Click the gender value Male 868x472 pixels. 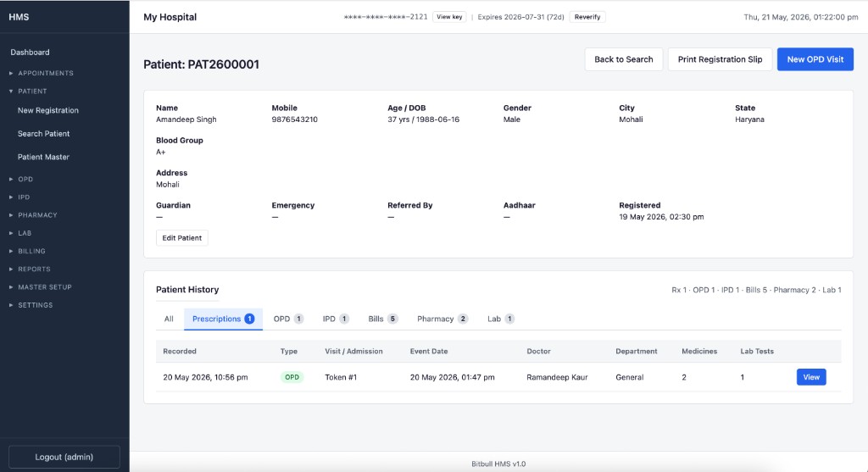[x=511, y=119]
